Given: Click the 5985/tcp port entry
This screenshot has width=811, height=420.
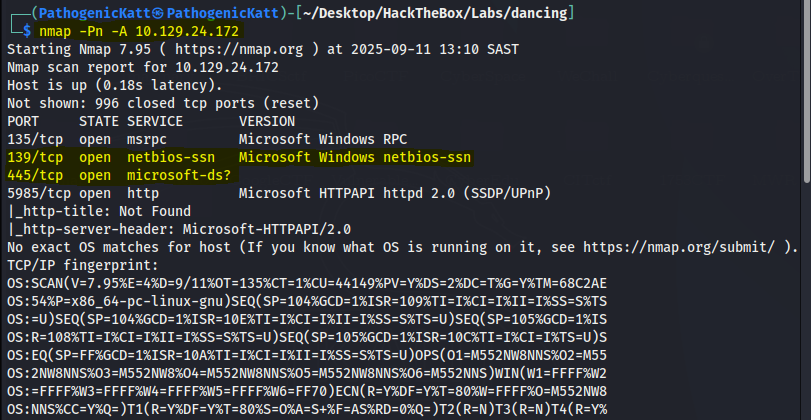Looking at the screenshot, I should tap(39, 192).
